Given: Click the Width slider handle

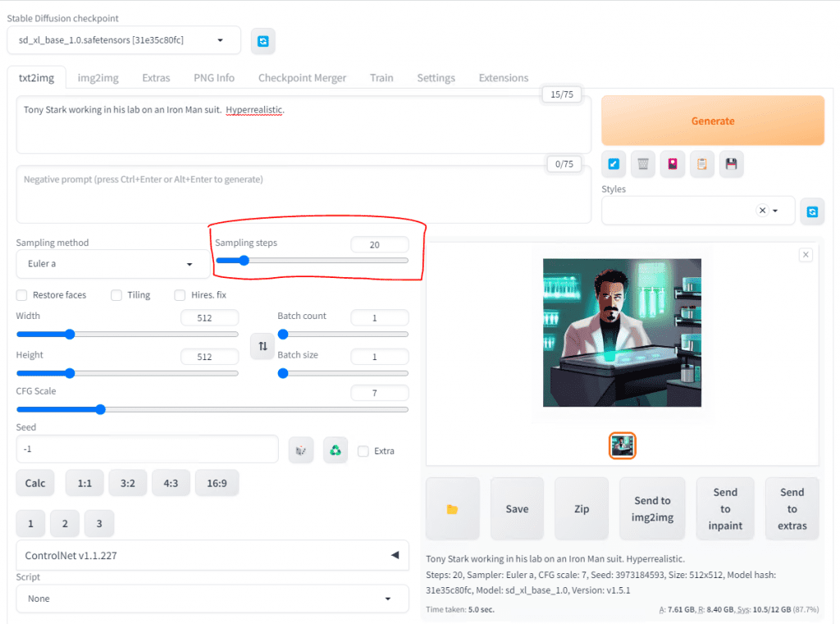Looking at the screenshot, I should tap(70, 335).
